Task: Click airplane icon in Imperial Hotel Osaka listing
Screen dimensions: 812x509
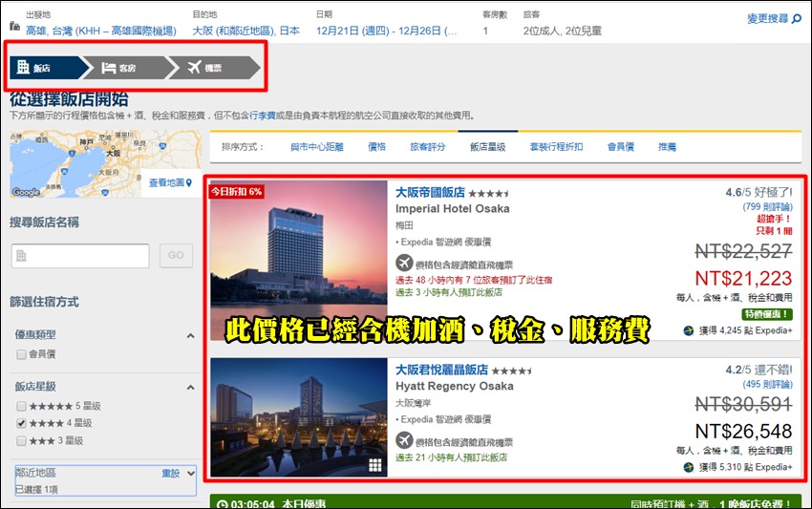Action: tap(404, 263)
